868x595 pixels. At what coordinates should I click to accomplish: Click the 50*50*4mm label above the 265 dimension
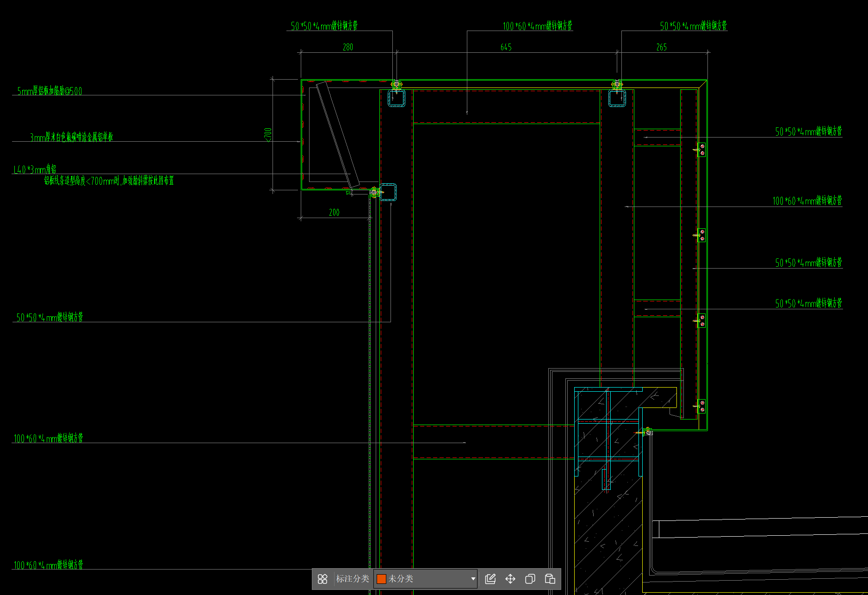pyautogui.click(x=694, y=25)
